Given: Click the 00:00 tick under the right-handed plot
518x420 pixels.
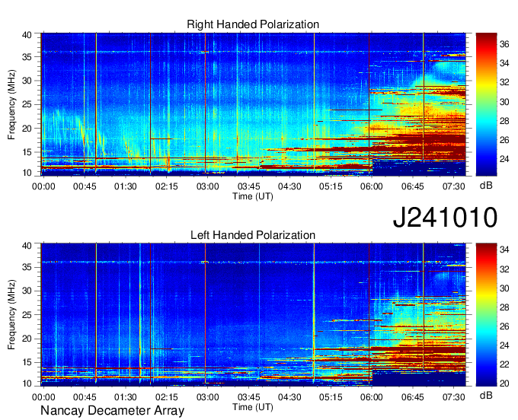Looking at the screenshot, I should click(x=43, y=186).
